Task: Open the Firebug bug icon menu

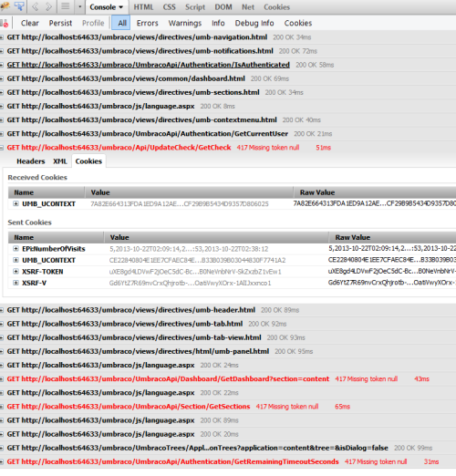Action: pos(5,6)
